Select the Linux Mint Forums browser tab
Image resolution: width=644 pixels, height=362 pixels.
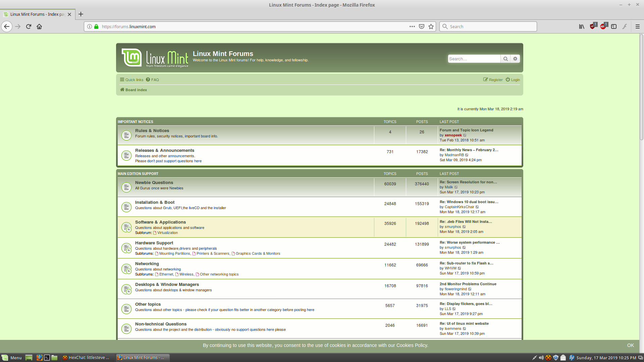coord(37,14)
